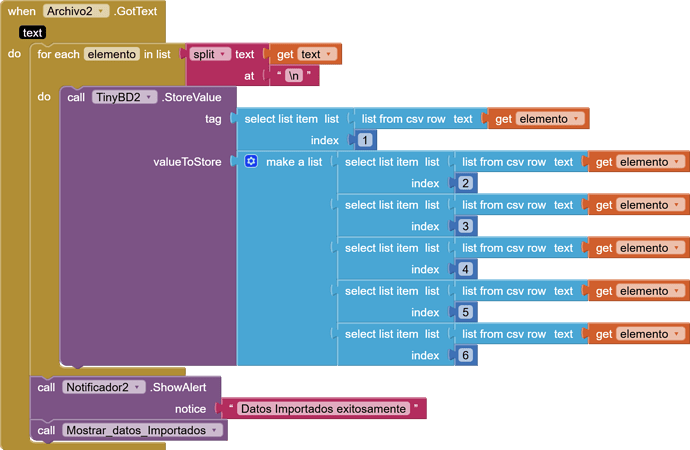Edit the index number 5 field
This screenshot has width=690, height=450.
(x=466, y=313)
